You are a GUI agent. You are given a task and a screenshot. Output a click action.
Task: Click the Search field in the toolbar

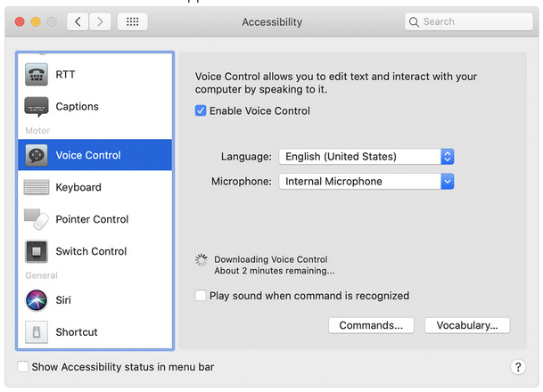pyautogui.click(x=469, y=21)
